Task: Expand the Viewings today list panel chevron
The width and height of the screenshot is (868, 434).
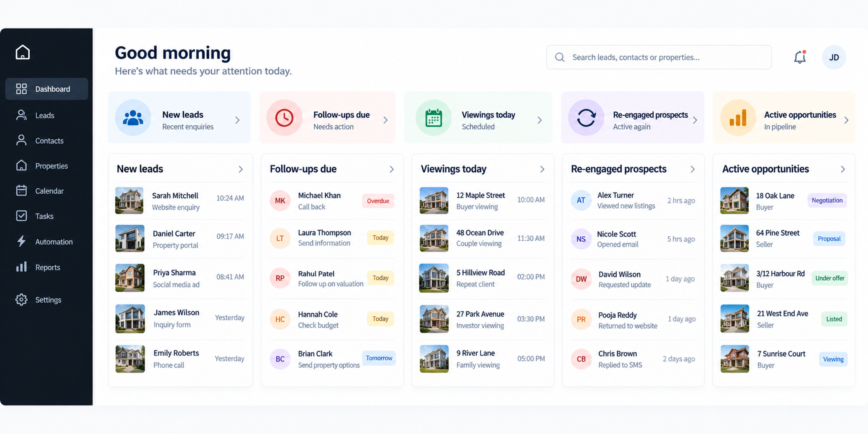Action: tap(542, 169)
